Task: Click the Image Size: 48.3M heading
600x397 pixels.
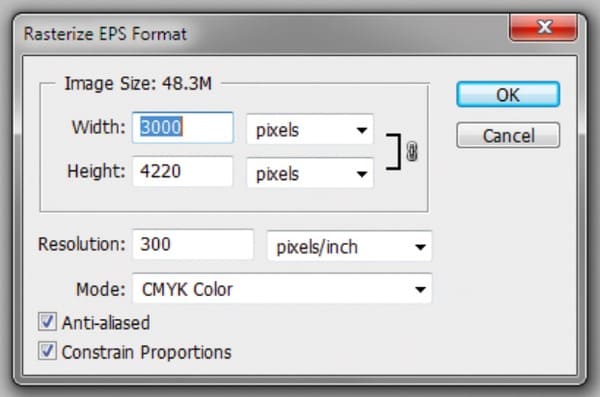Action: (x=138, y=83)
